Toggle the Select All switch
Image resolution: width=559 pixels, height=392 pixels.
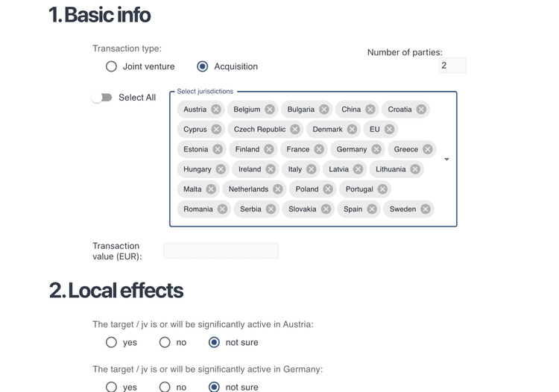point(101,98)
